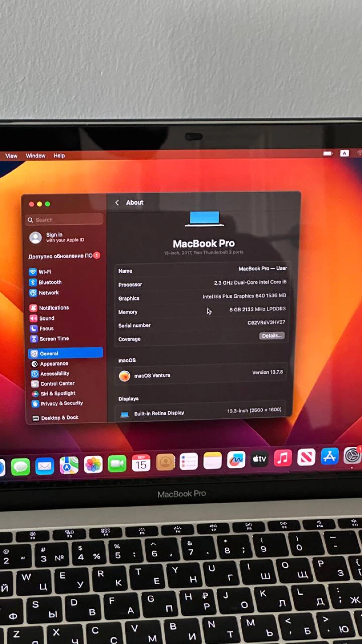This screenshot has height=644, width=362.
Task: Open the software update available notice
Action: point(64,256)
